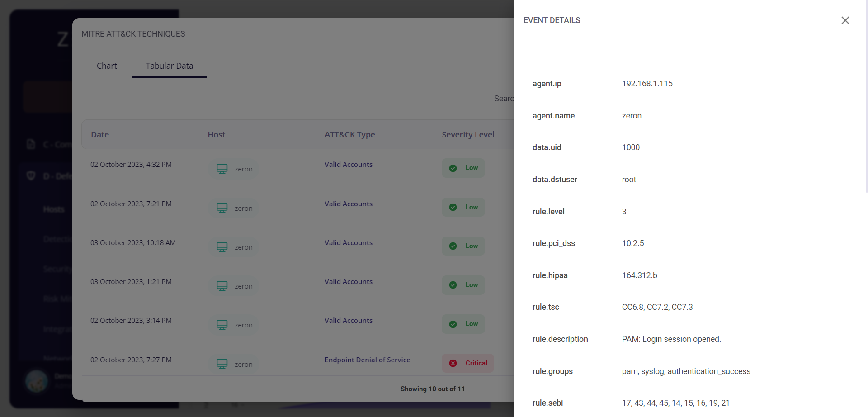Click the data.dstuser value root
Screen dimensions: 868x417
629,180
